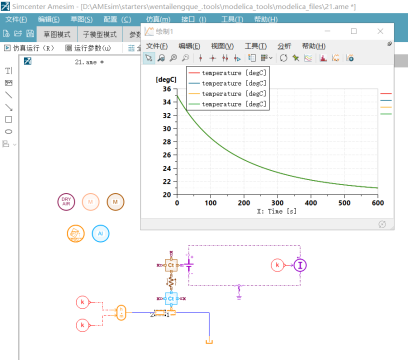The height and width of the screenshot is (360, 408).
Task: Toggle the pin icon in the plot window corner
Action: (x=389, y=44)
